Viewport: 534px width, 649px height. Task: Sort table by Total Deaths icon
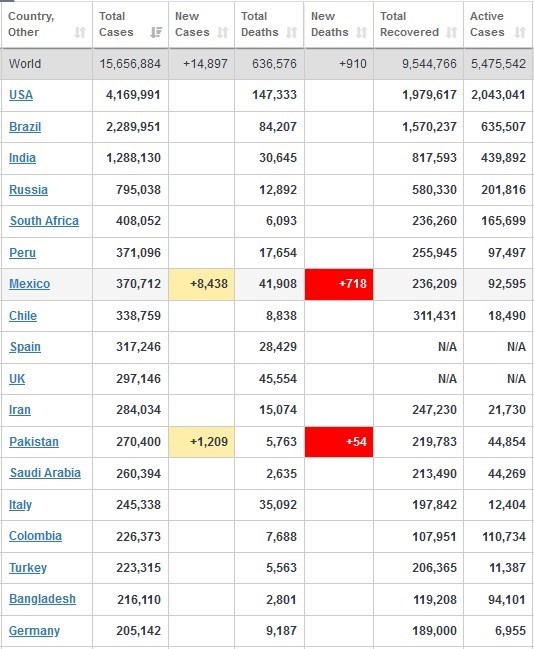[292, 32]
